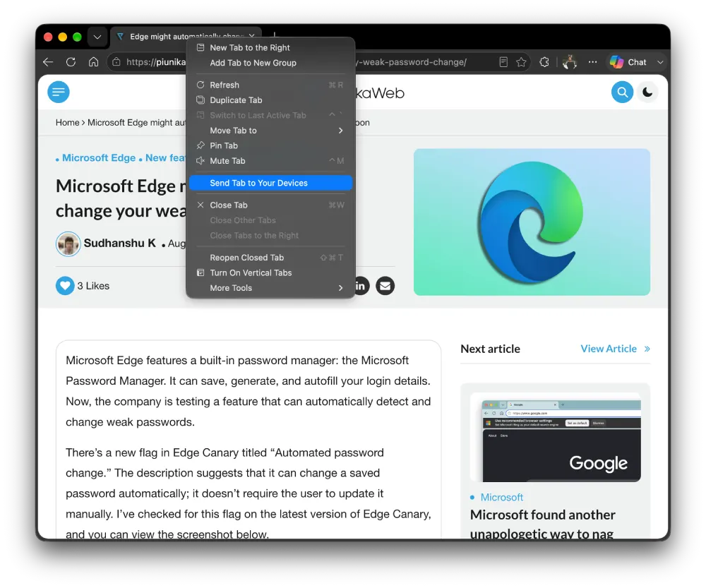706x588 pixels.
Task: Click the browser back arrow
Action: coord(48,62)
